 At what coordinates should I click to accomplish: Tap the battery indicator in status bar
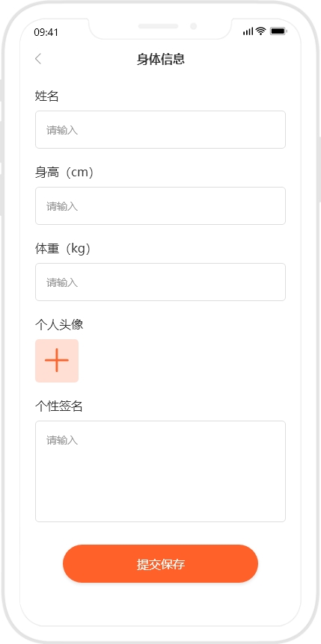(278, 31)
